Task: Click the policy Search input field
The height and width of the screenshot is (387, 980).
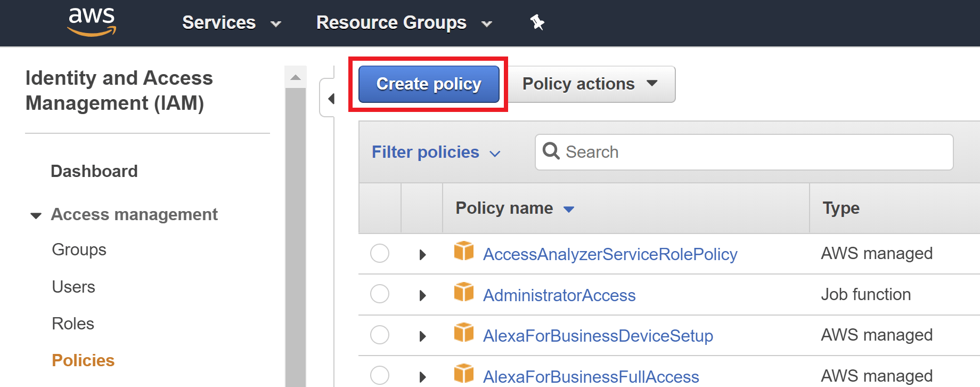Action: 744,152
